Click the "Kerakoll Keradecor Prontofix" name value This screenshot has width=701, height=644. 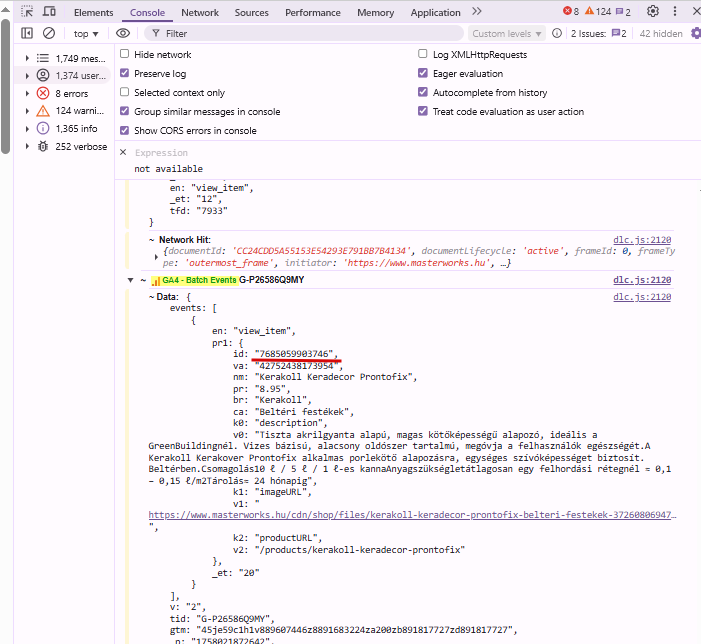point(335,377)
